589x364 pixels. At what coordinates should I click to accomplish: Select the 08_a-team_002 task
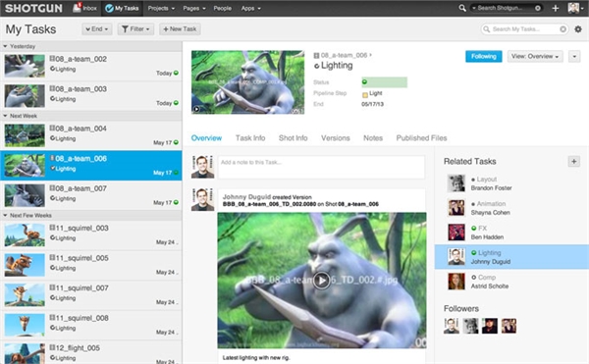coord(91,66)
